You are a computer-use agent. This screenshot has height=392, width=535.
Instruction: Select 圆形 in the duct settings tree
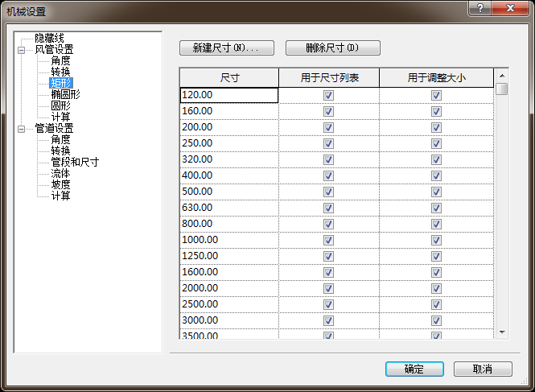[x=60, y=105]
